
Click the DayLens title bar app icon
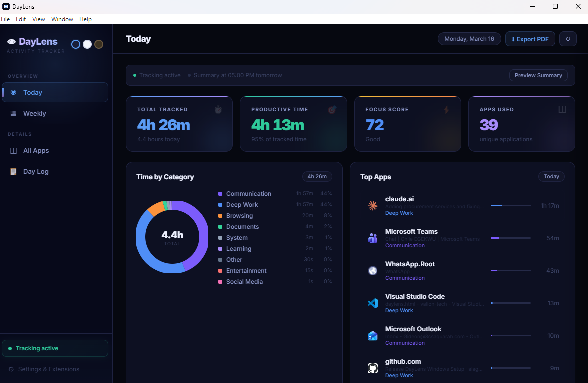6,7
